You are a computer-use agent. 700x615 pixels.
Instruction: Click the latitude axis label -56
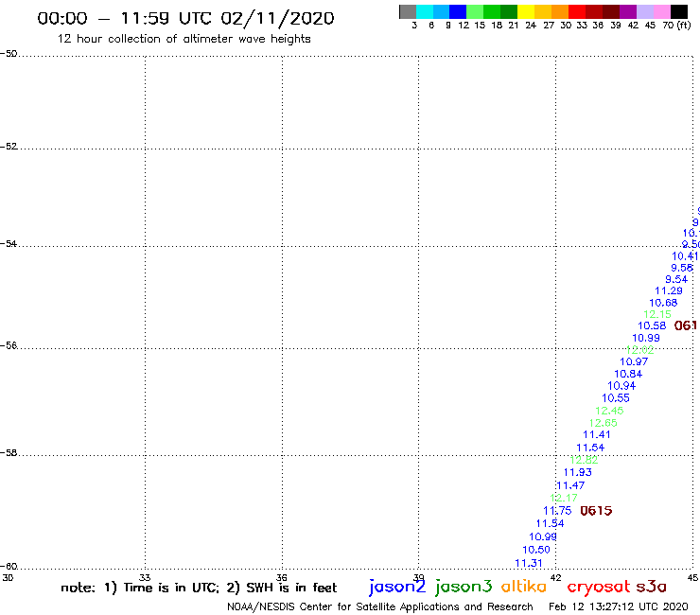(9, 345)
